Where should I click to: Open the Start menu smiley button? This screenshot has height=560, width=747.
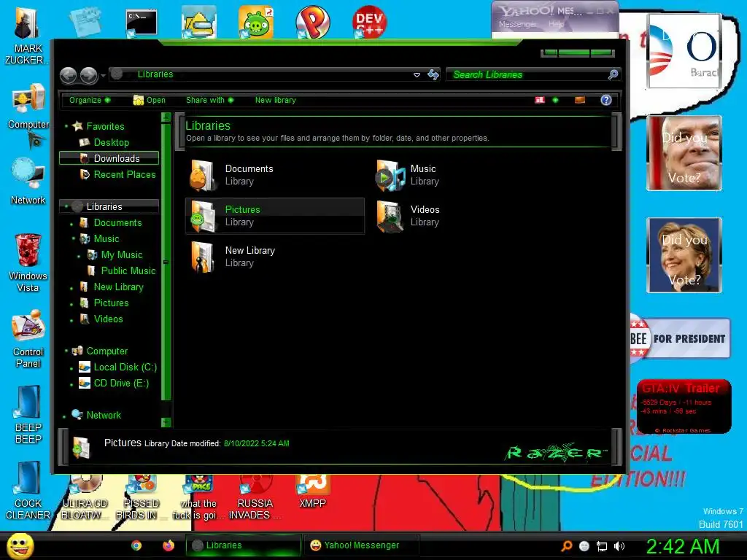pos(20,545)
